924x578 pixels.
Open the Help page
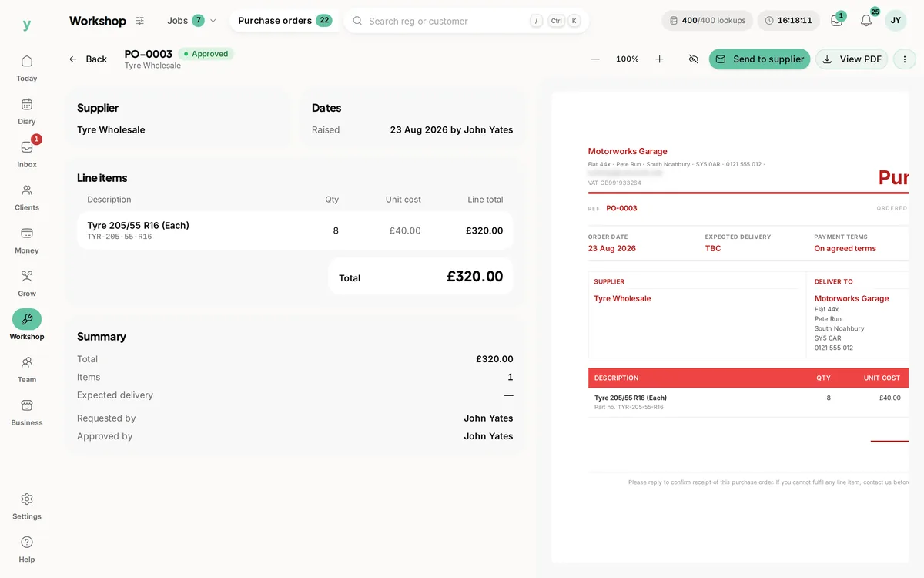[x=27, y=549]
